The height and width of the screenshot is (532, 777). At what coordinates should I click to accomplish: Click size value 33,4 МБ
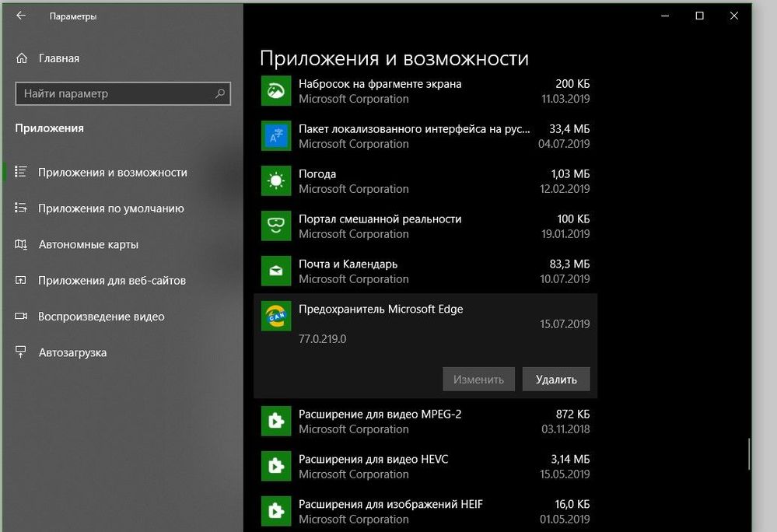[x=569, y=129]
